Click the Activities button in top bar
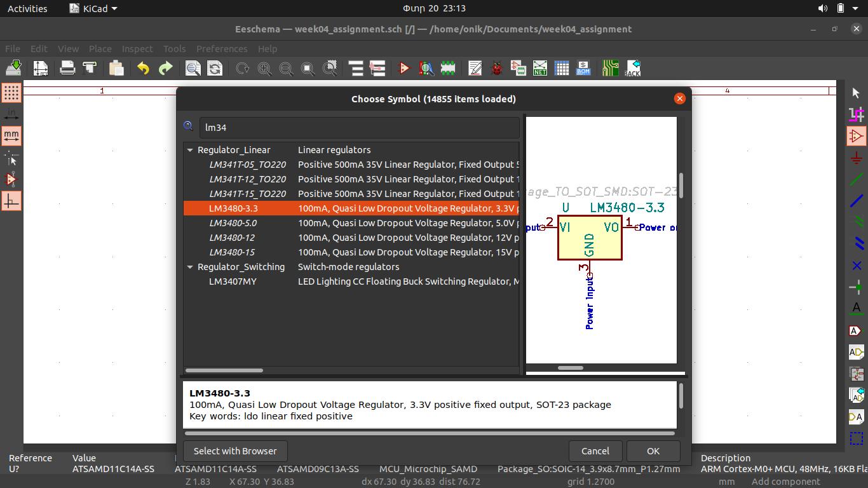 pos(27,8)
